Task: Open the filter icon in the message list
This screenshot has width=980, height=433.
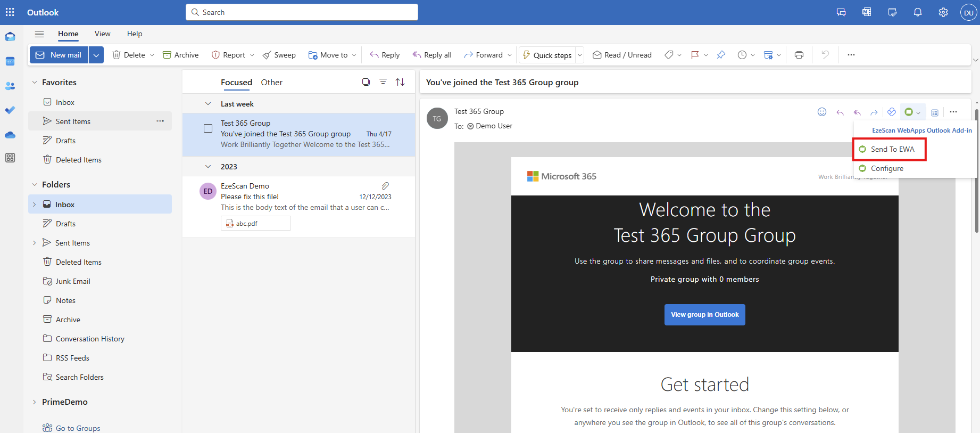Action: [x=383, y=82]
